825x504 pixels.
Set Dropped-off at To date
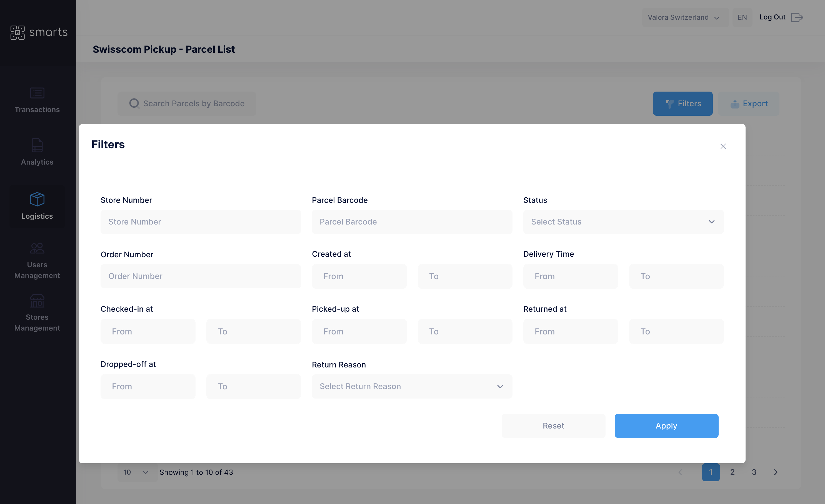click(x=253, y=387)
